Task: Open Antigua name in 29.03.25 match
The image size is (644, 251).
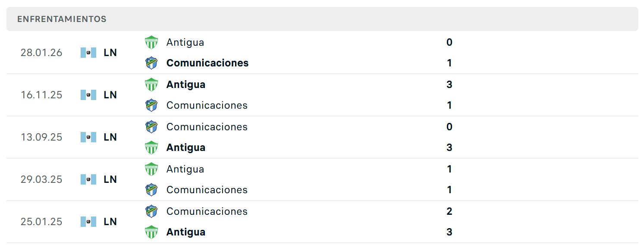Action: pyautogui.click(x=185, y=169)
